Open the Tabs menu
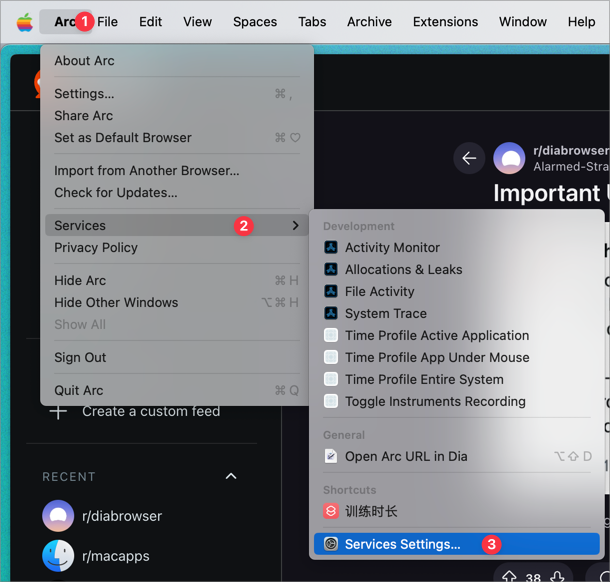Screen dimensions: 610x582 [312, 22]
